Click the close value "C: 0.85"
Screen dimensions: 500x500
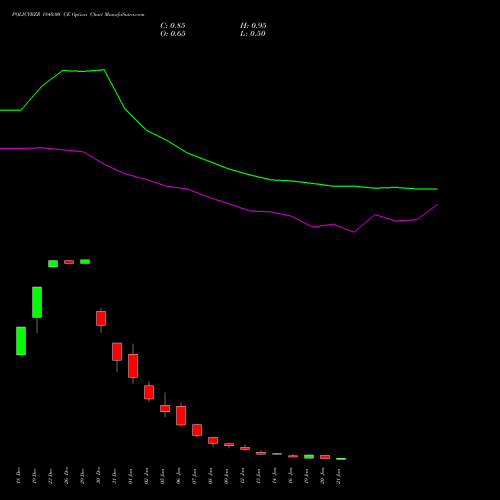[x=173, y=26]
